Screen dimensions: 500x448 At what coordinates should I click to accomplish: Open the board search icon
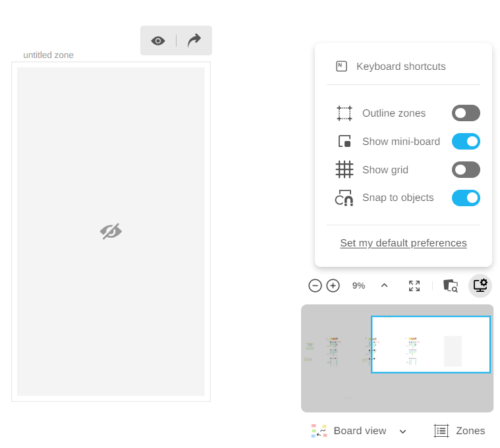(451, 286)
